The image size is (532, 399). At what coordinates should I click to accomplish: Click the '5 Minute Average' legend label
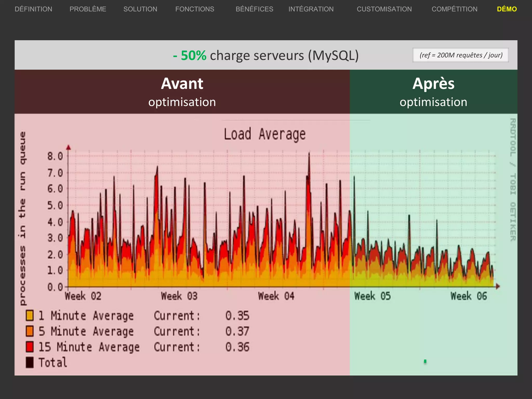86,331
